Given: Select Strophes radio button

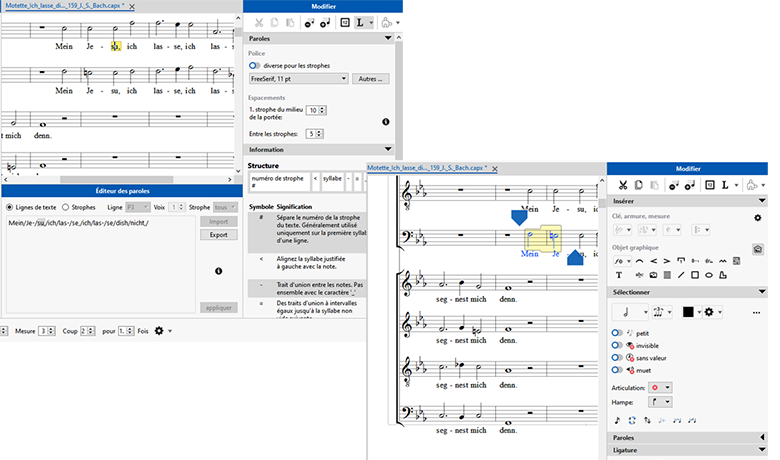Looking at the screenshot, I should [x=65, y=207].
